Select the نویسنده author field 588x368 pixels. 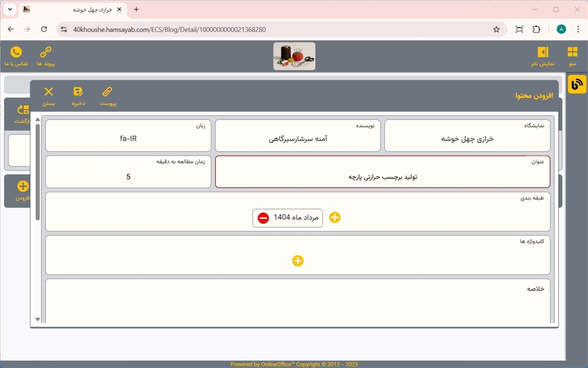297,139
